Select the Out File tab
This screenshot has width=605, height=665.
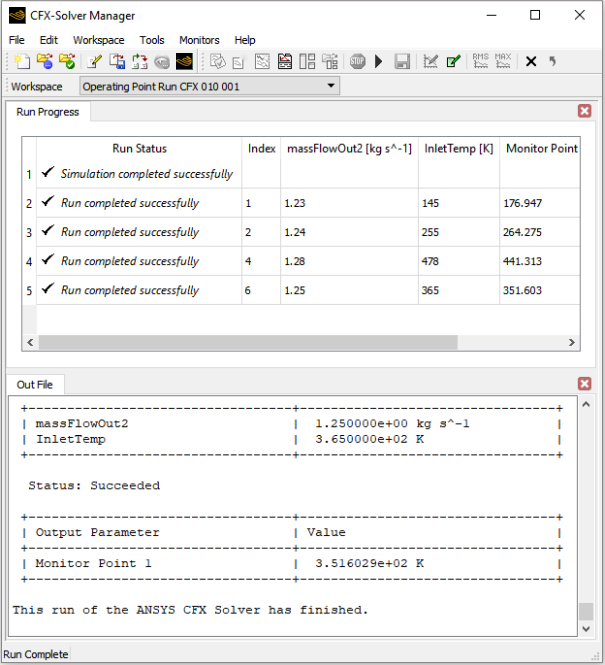click(x=35, y=384)
